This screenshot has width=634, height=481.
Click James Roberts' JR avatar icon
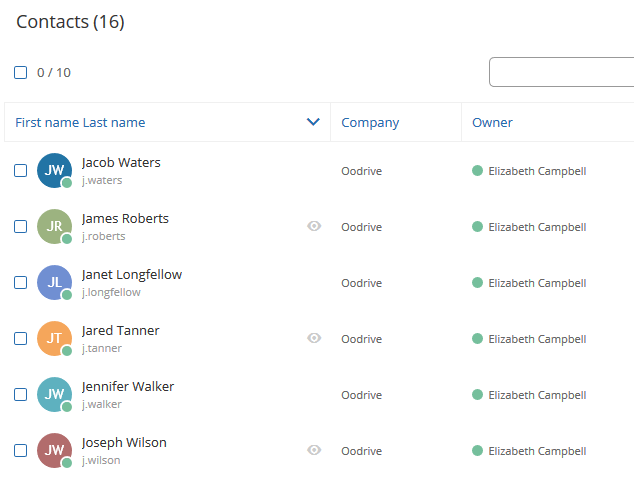54,226
